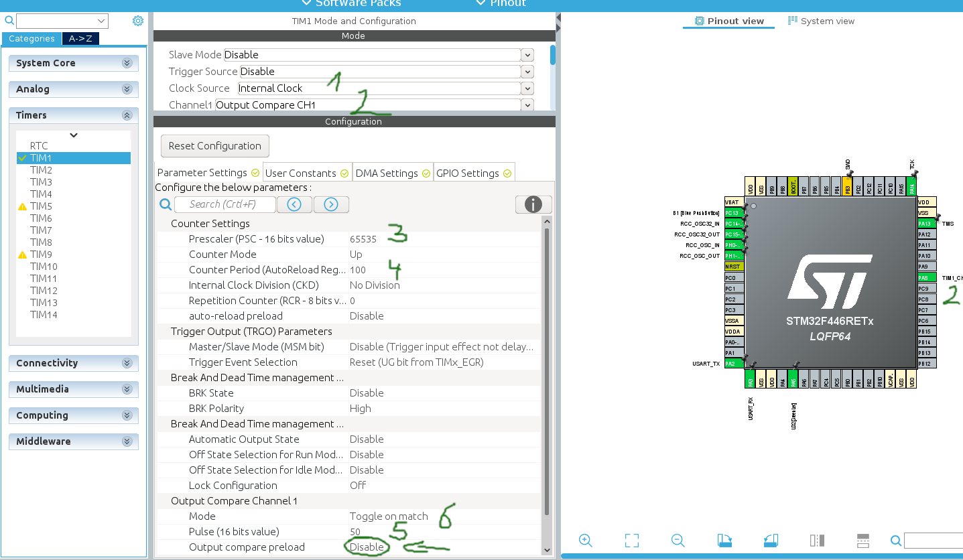Click the Mode section scrollbar
The image size is (963, 560).
coord(552,55)
